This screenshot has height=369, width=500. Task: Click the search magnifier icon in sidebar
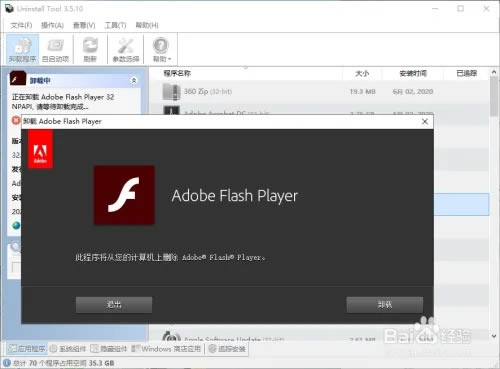coord(15,247)
